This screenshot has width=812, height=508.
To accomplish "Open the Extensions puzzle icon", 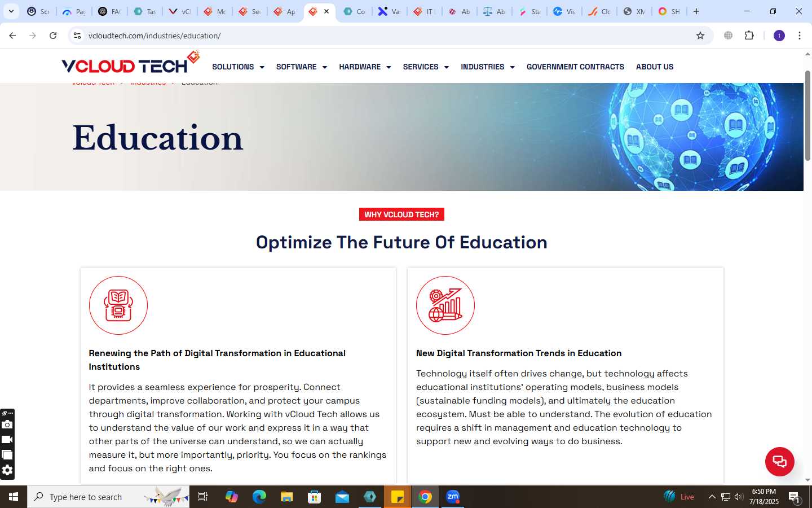I will [x=749, y=36].
